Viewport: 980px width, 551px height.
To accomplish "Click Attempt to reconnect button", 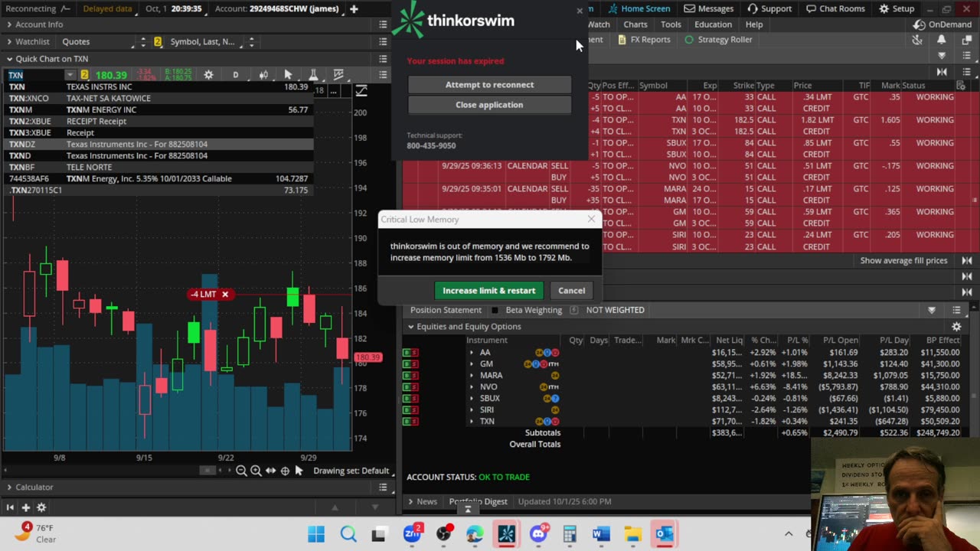I will click(x=489, y=85).
